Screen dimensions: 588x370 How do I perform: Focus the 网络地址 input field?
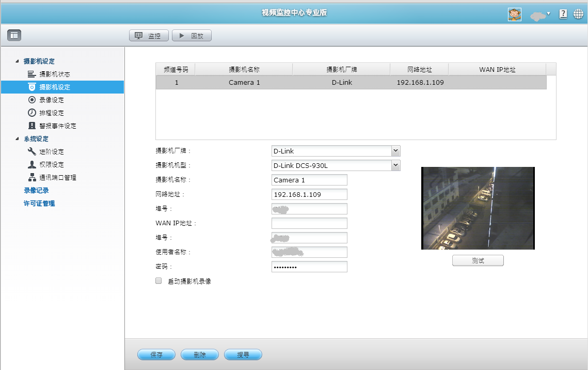pyautogui.click(x=309, y=194)
